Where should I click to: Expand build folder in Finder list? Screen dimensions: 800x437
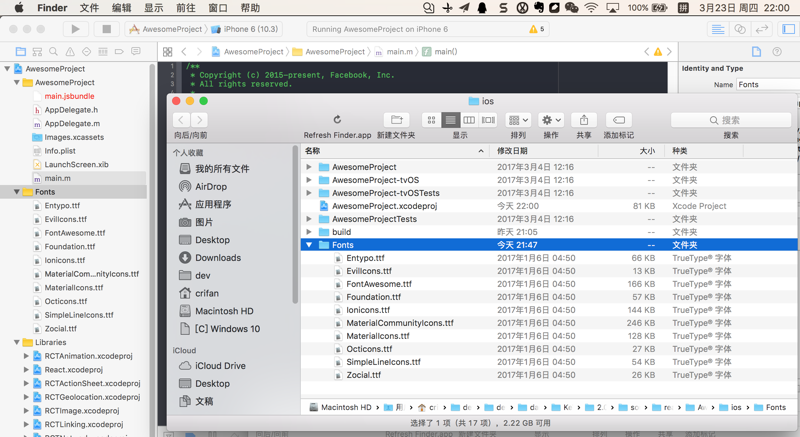pyautogui.click(x=309, y=232)
